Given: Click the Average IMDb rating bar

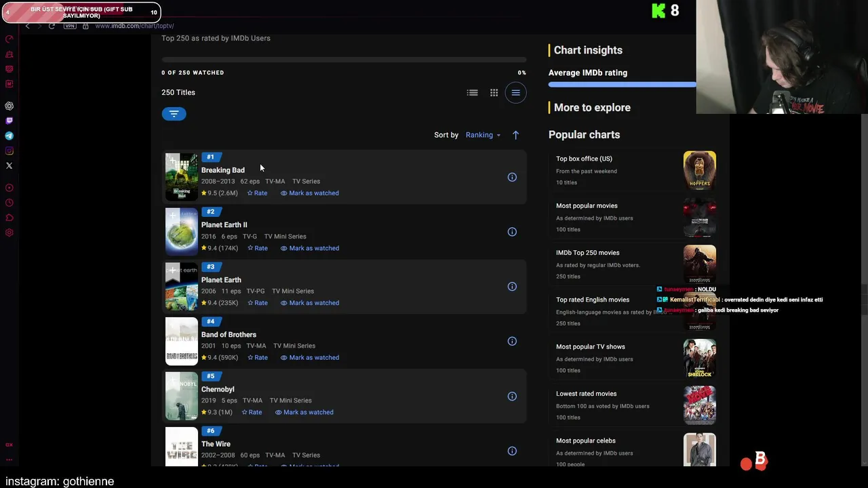Looking at the screenshot, I should (x=622, y=85).
